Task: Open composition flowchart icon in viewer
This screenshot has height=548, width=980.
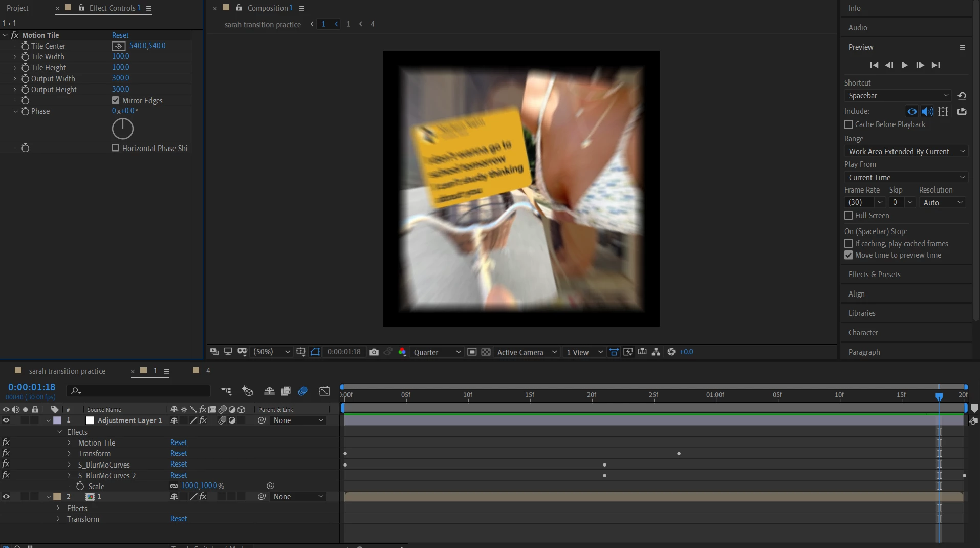Action: coord(656,352)
